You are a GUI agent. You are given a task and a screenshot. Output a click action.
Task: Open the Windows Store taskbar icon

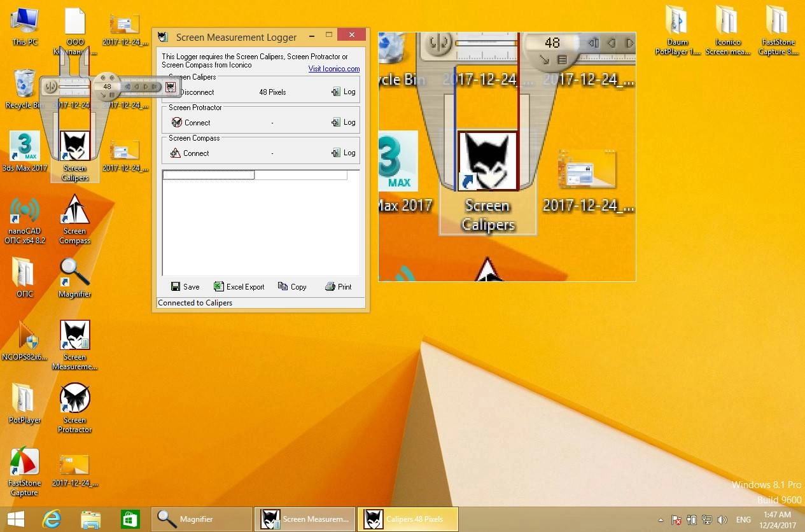130,519
